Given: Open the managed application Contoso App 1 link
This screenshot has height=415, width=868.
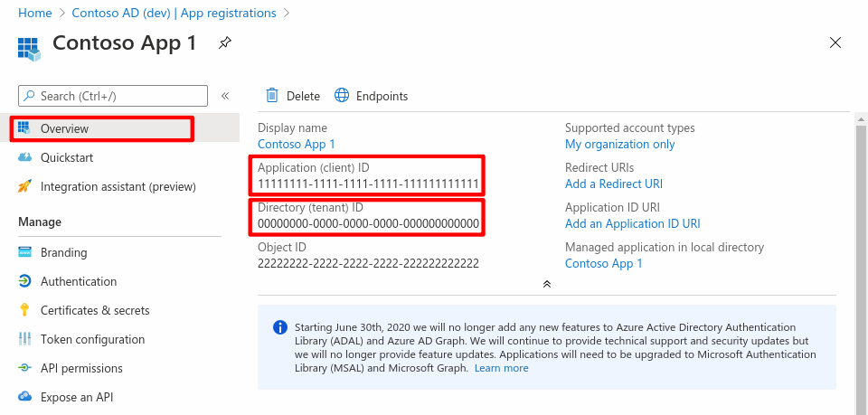Looking at the screenshot, I should (604, 264).
